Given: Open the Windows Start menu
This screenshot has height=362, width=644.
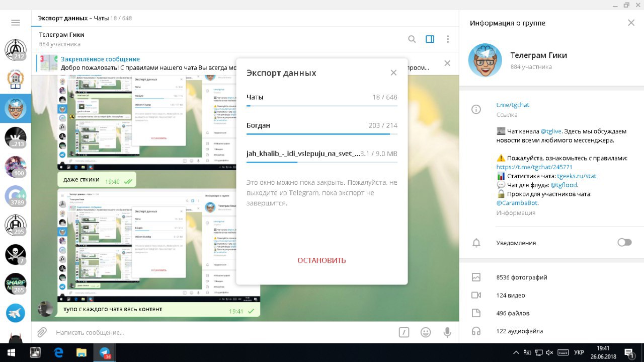Looking at the screenshot, I should point(11,352).
